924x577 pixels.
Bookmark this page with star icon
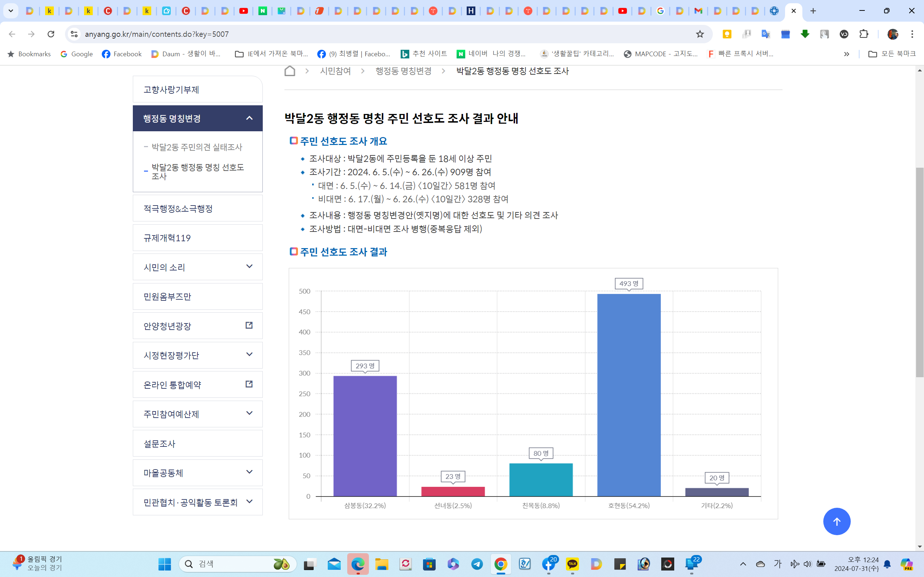699,34
